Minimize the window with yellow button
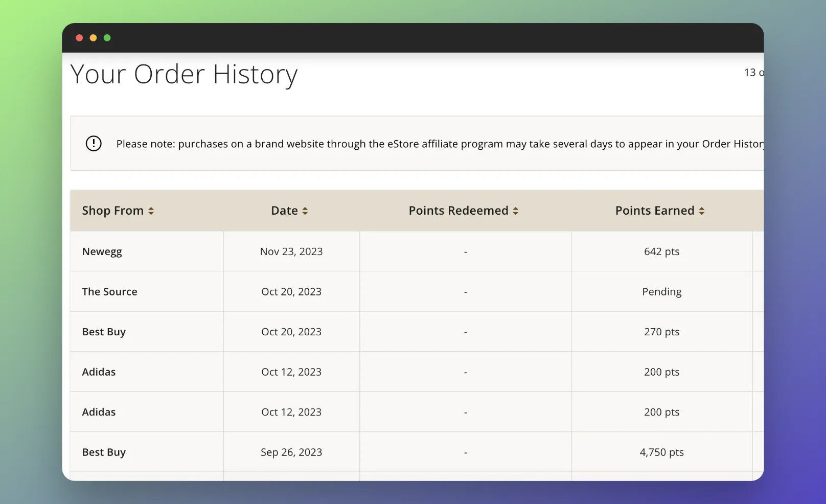The height and width of the screenshot is (504, 826). (x=93, y=38)
